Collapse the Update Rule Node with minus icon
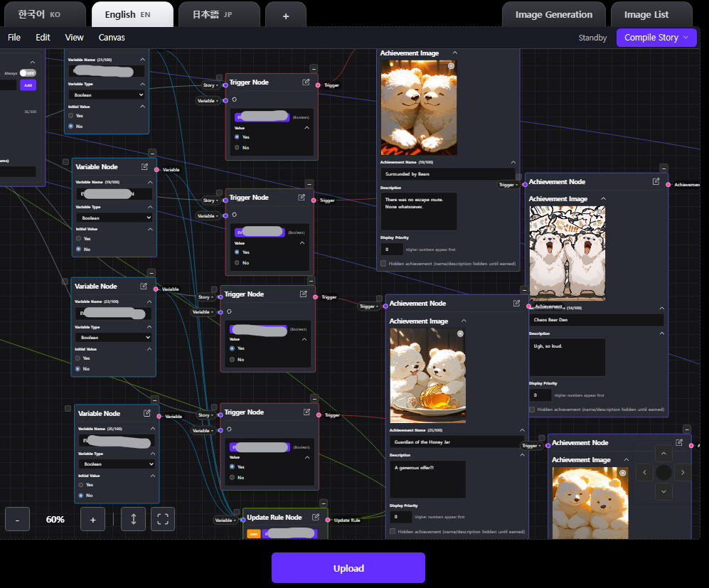The image size is (709, 588). [x=324, y=503]
